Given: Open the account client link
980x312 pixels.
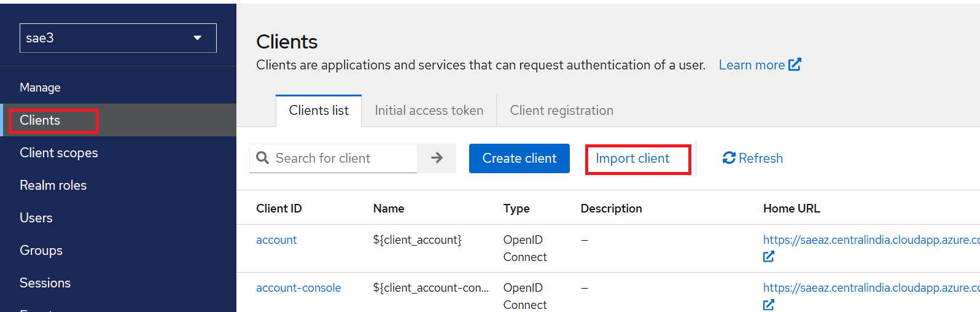Looking at the screenshot, I should (x=276, y=240).
